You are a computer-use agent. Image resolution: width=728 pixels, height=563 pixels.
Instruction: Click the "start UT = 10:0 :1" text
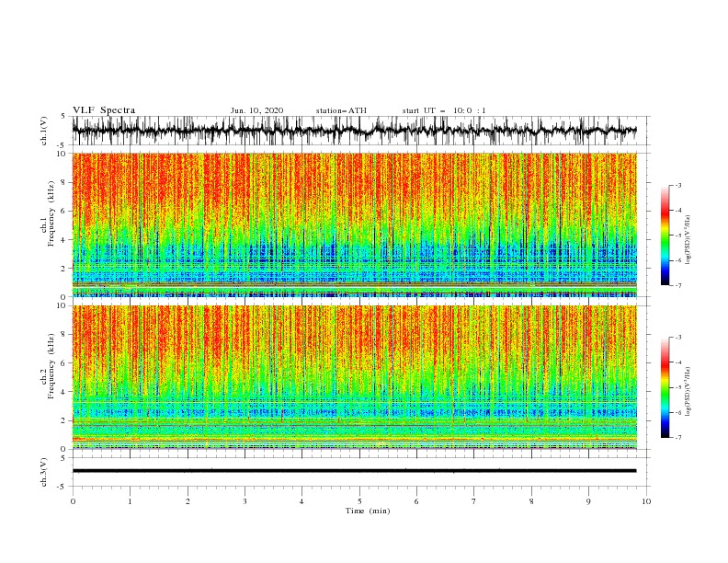coord(444,110)
